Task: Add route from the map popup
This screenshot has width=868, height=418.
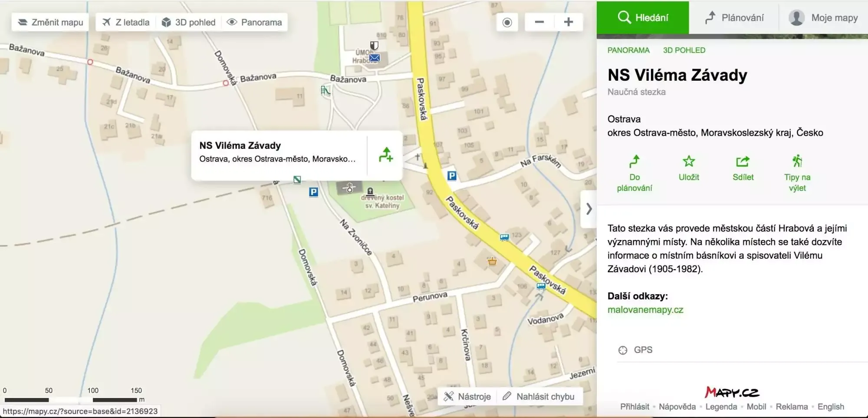Action: tap(385, 155)
